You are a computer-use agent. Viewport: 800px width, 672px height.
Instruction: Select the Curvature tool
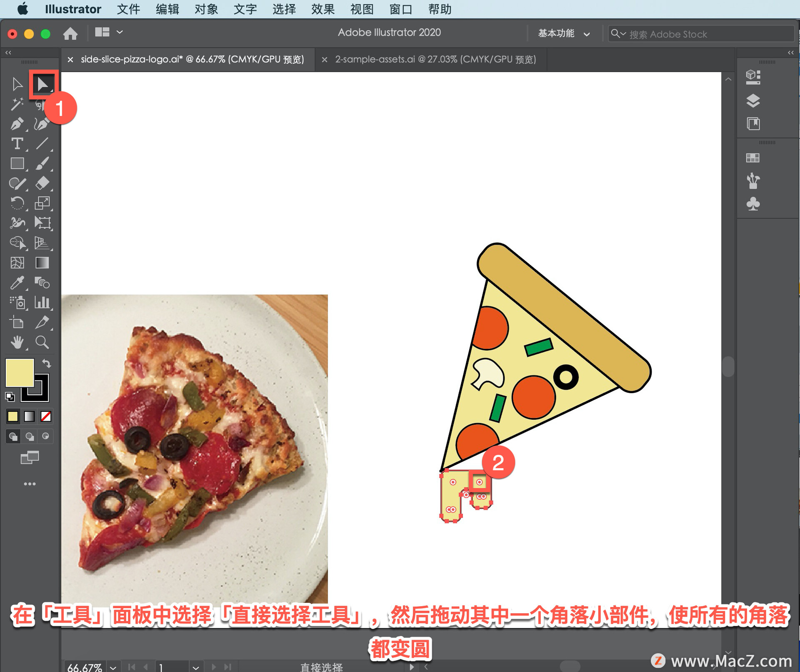[42, 124]
